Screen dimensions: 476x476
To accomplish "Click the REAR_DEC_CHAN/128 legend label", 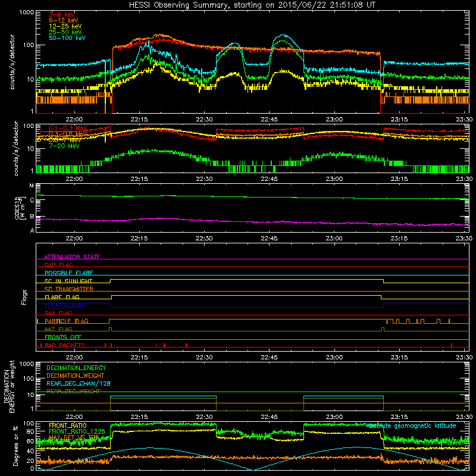I will coord(79,384).
